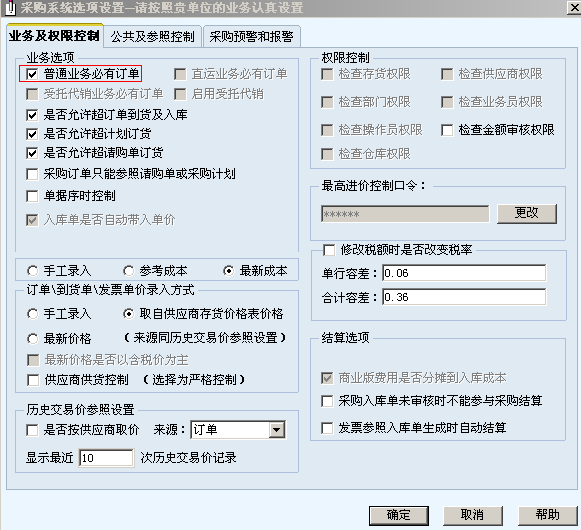Click the 入库单是否自动带入单价 checkbox
Viewport: 581px width, 530px height.
click(x=32, y=220)
